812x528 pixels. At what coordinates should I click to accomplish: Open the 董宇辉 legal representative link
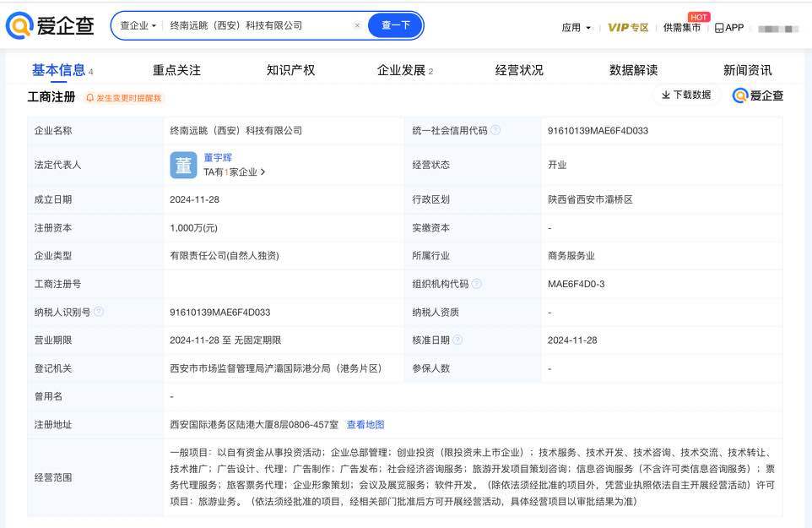point(218,157)
